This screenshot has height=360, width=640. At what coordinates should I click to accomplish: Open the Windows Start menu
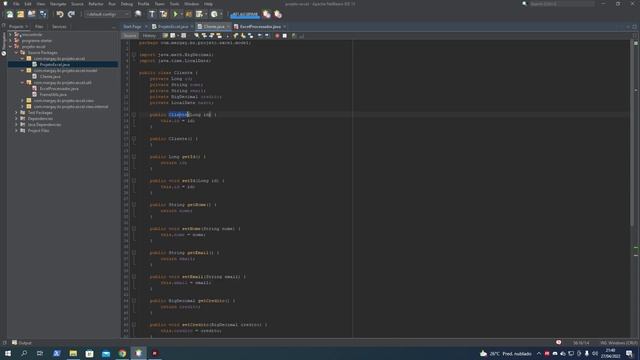(x=8, y=353)
